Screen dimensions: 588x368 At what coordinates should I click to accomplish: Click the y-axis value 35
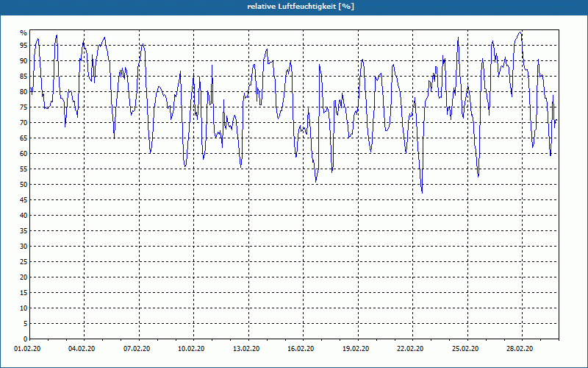pyautogui.click(x=24, y=231)
